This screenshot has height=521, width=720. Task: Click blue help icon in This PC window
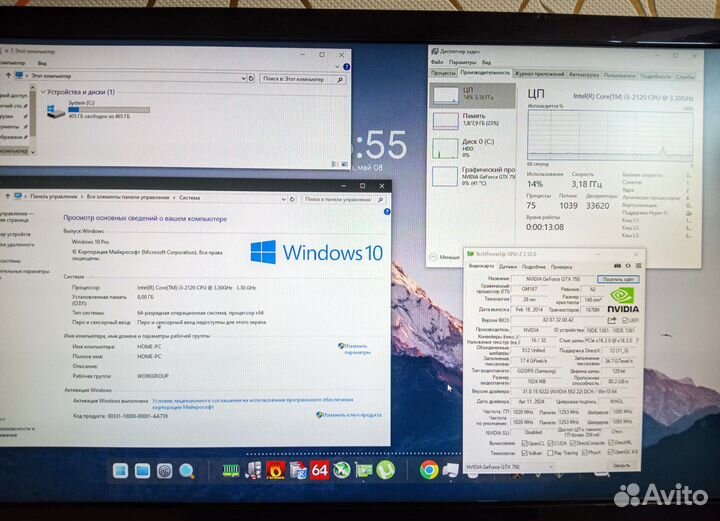point(347,67)
